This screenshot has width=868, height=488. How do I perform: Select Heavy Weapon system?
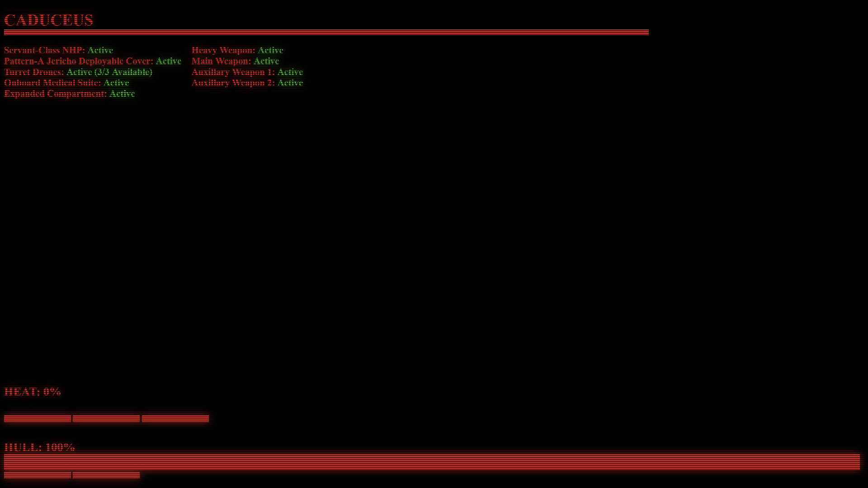click(237, 49)
